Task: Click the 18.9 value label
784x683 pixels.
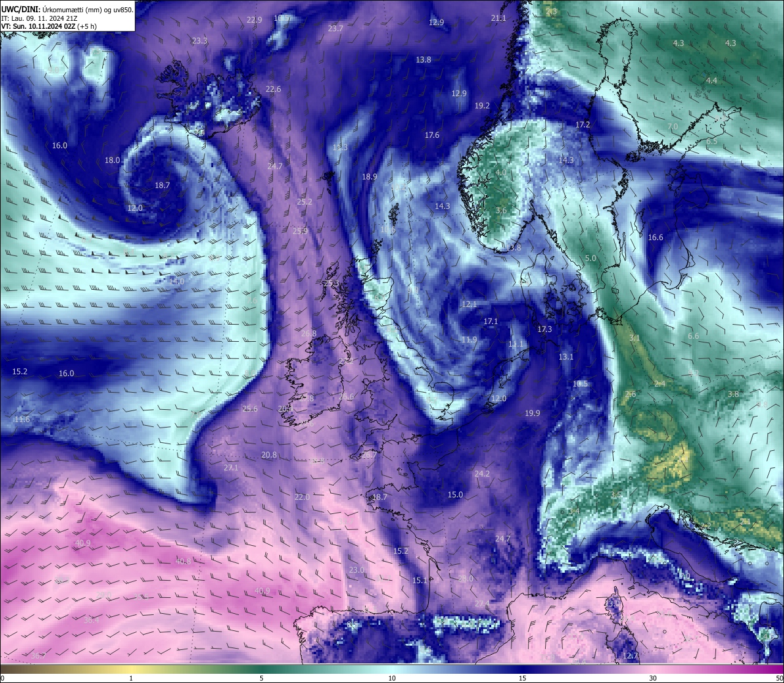Action: (x=369, y=177)
